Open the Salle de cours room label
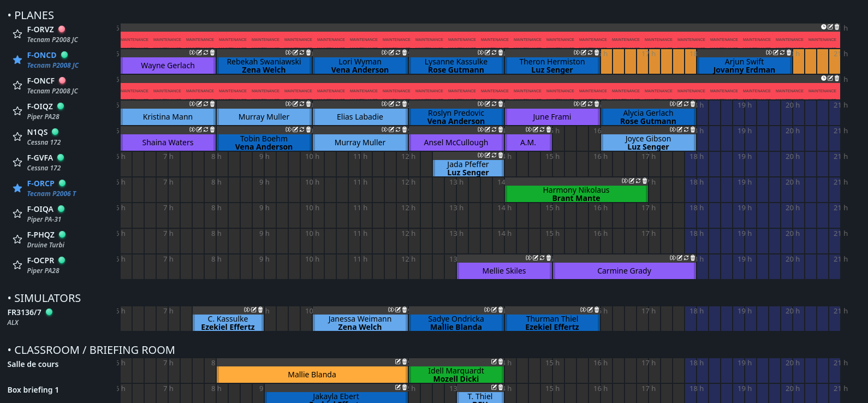Screen dimensions: 868x403 coord(33,364)
